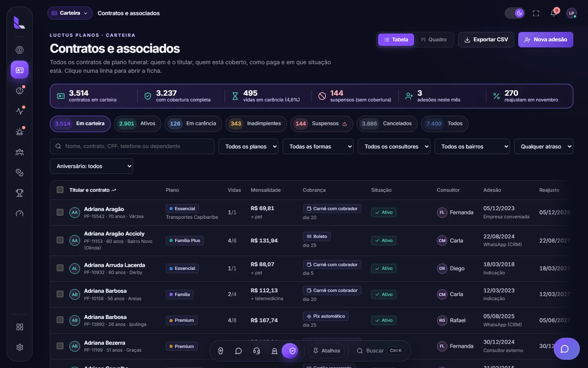588x368 pixels.
Task: Open the coins sidebar icon
Action: pos(20,173)
